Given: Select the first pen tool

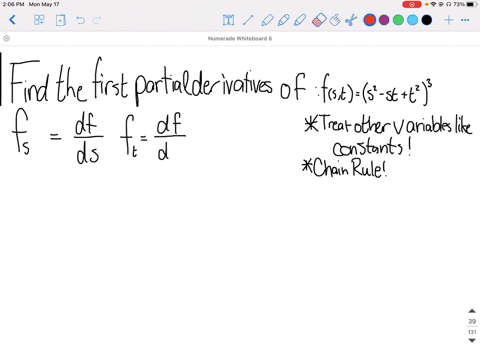Looking at the screenshot, I should (267, 20).
